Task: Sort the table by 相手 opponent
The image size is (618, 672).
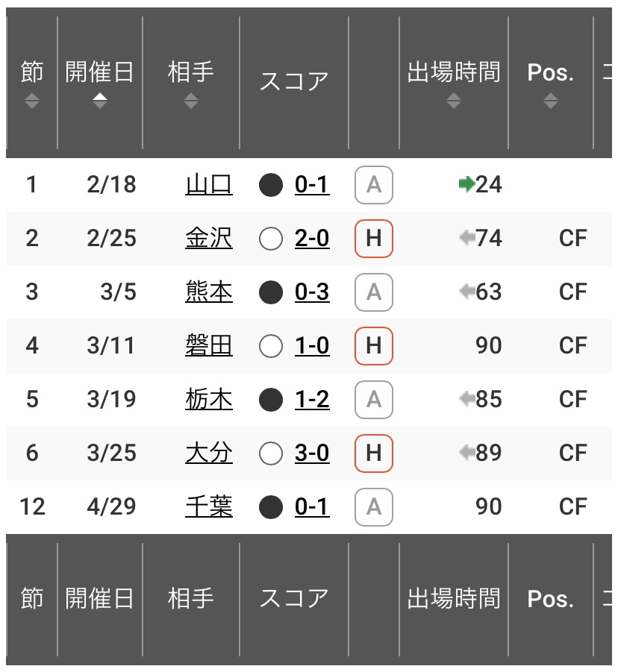Action: click(191, 83)
